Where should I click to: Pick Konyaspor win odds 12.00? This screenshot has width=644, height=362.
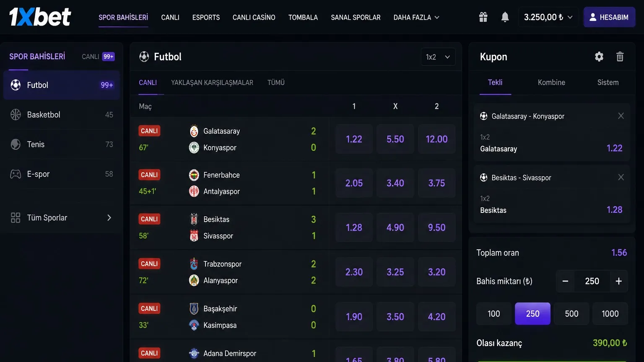(436, 139)
